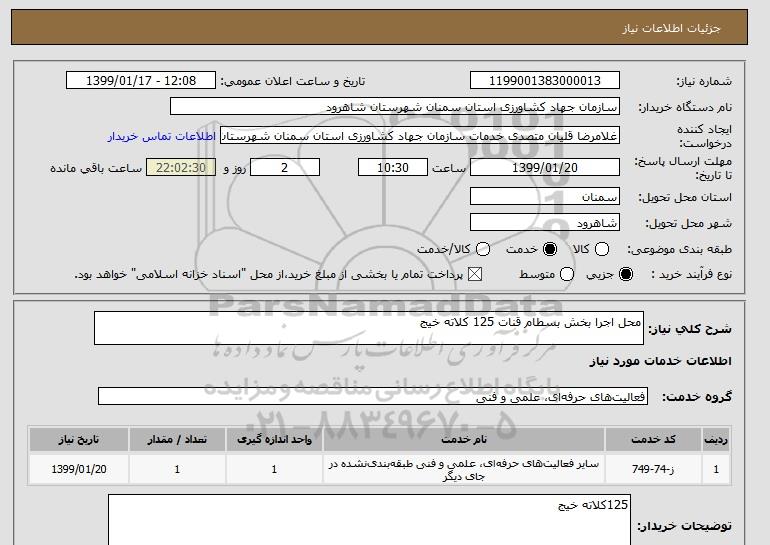Screen dimensions: 770x545
Task: Click the response deadline date field 1399/01/20
Action: [x=545, y=167]
